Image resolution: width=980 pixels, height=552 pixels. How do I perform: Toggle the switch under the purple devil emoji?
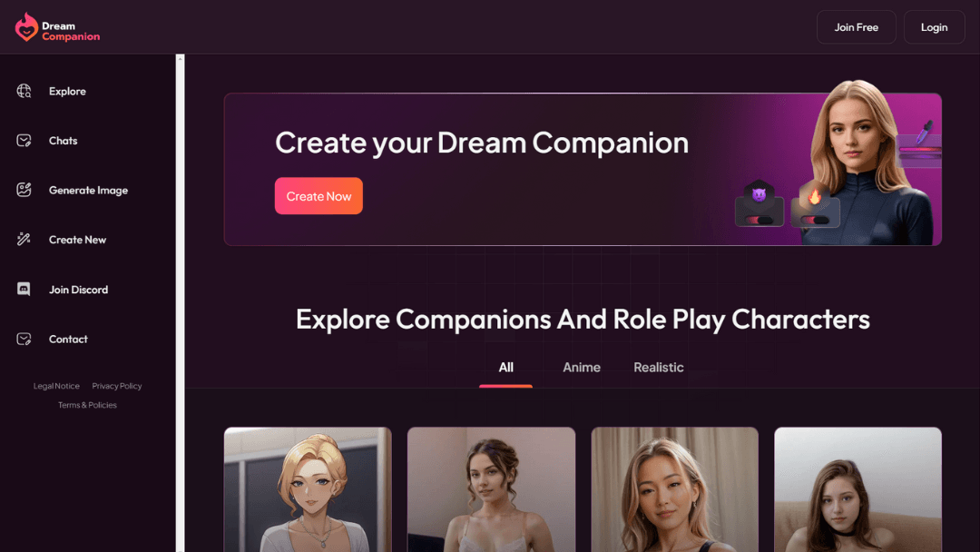[x=759, y=220]
